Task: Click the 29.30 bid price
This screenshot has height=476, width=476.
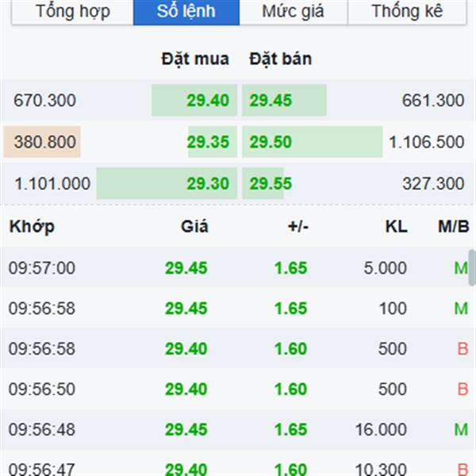Action: (x=208, y=184)
